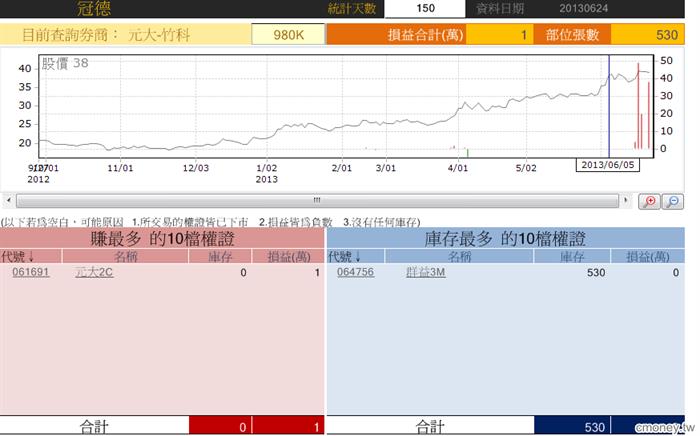Click 損益(萬) header in inventory table
Screen dimensions: 700x436
[x=648, y=257]
